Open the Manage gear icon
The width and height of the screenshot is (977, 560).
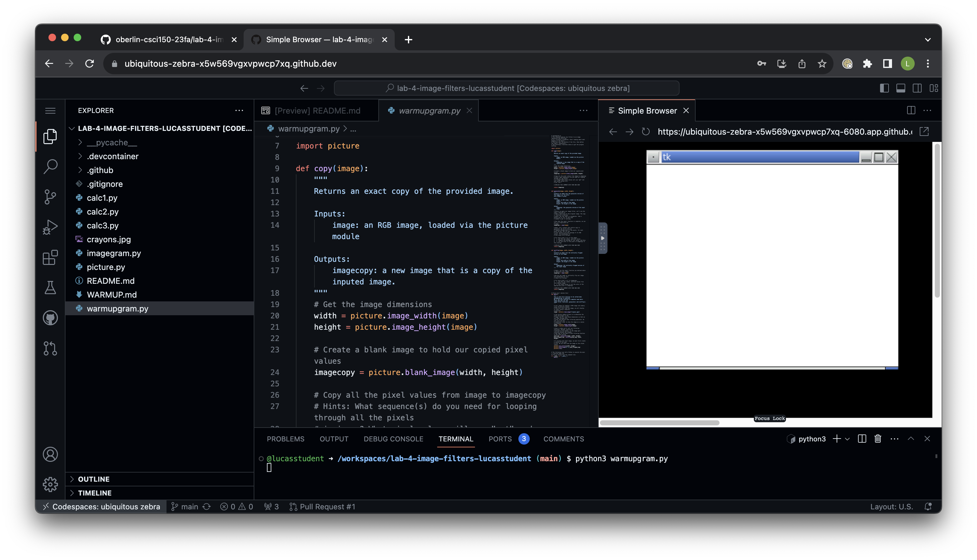coord(50,484)
